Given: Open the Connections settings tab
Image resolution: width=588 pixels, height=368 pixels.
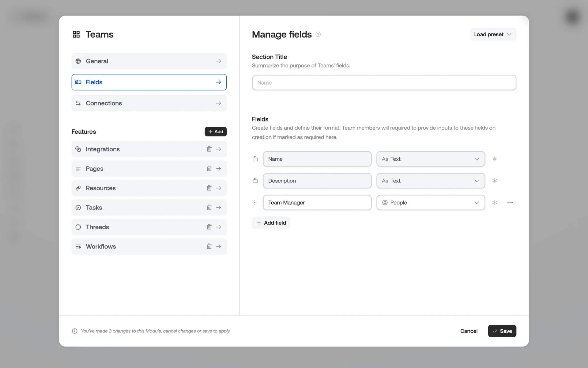Looking at the screenshot, I should pyautogui.click(x=149, y=103).
